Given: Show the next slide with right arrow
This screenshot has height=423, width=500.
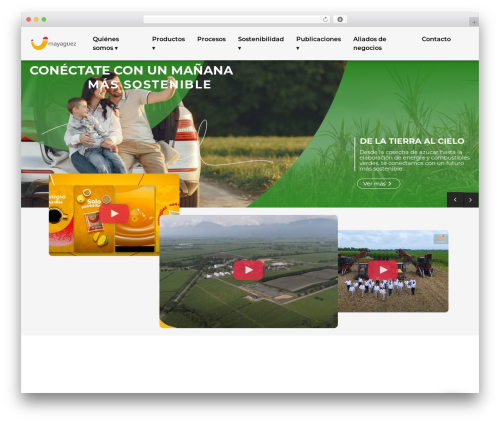Looking at the screenshot, I should (x=471, y=200).
